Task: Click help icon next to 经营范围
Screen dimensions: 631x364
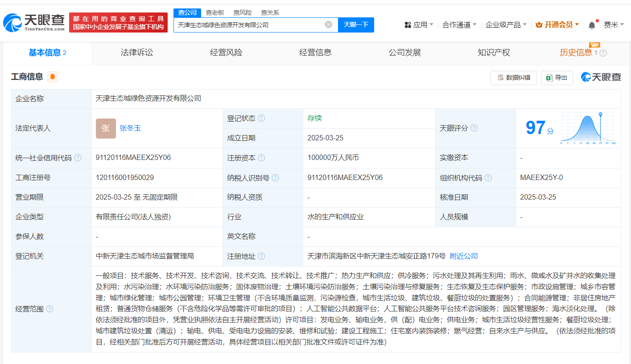Action: [x=49, y=309]
